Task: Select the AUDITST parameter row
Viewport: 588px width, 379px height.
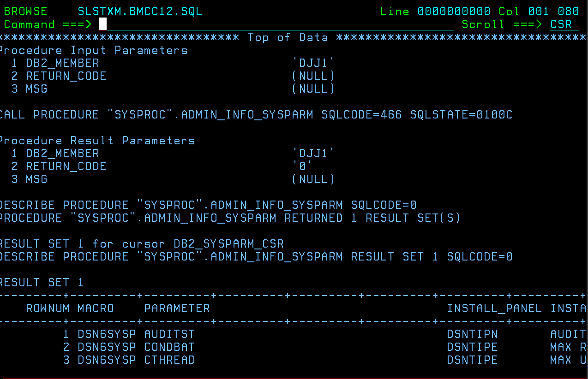Action: tap(294, 334)
